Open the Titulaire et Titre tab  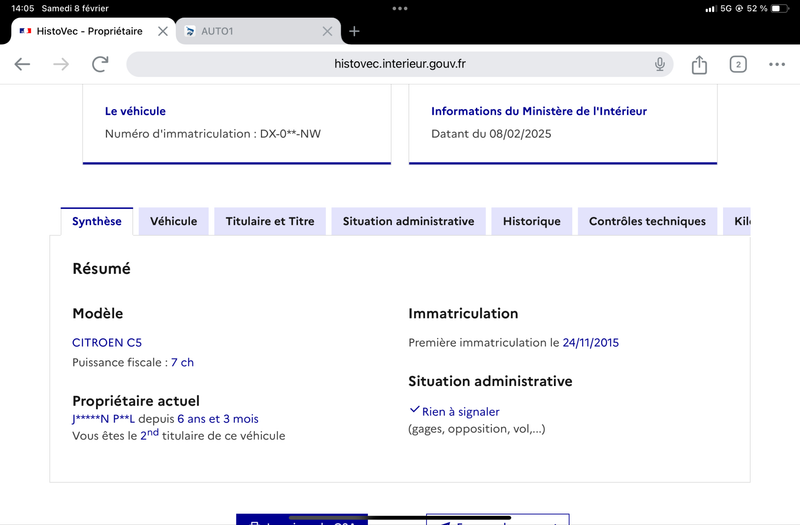[x=270, y=221]
